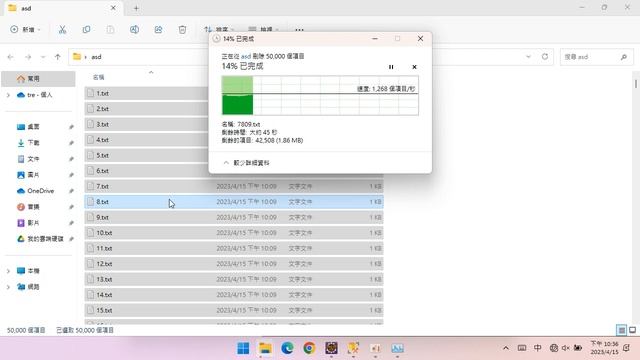Open Music quick access folder

pyautogui.click(x=33, y=207)
